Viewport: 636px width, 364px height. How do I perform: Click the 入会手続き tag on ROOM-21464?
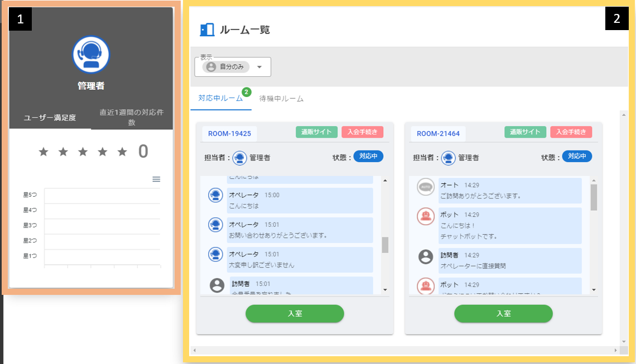click(570, 132)
